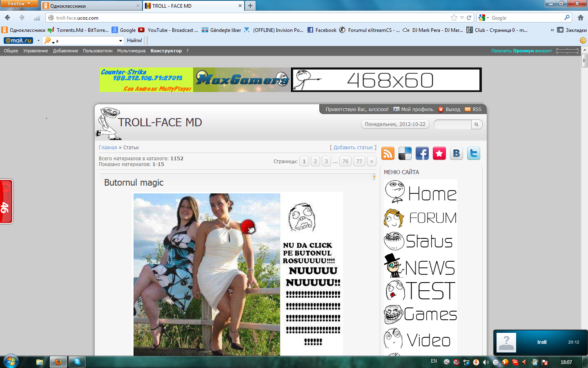Image resolution: width=588 pixels, height=368 pixels.
Task: Click the Premium account slider bar
Action: (x=567, y=51)
